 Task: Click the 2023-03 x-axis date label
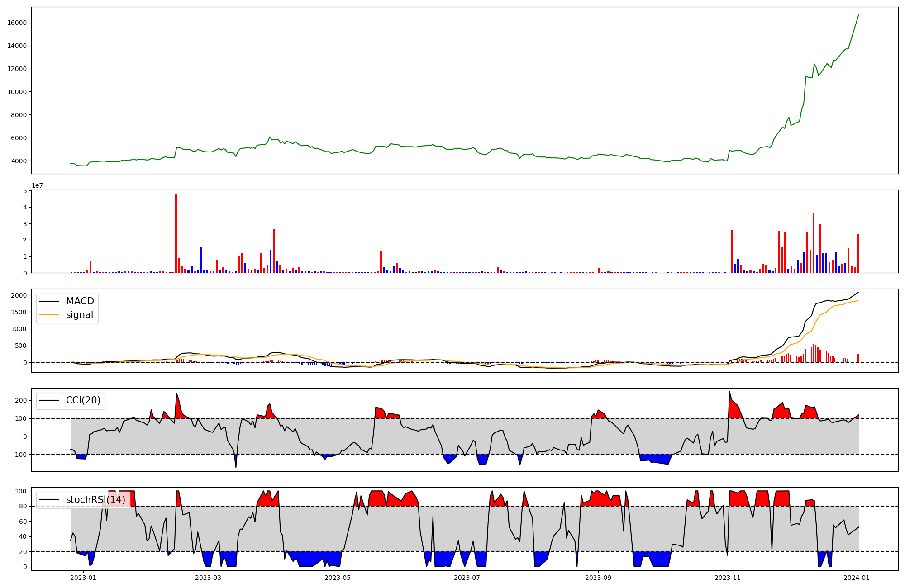(208, 577)
